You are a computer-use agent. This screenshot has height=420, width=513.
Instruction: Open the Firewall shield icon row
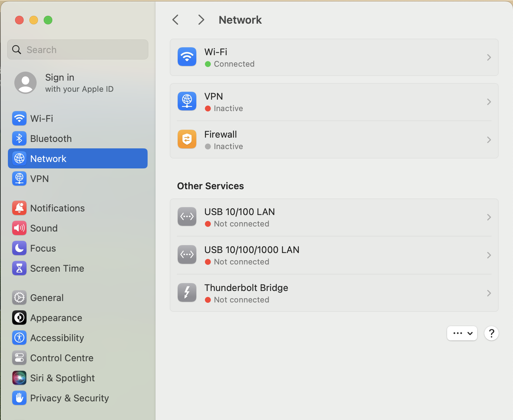point(187,139)
